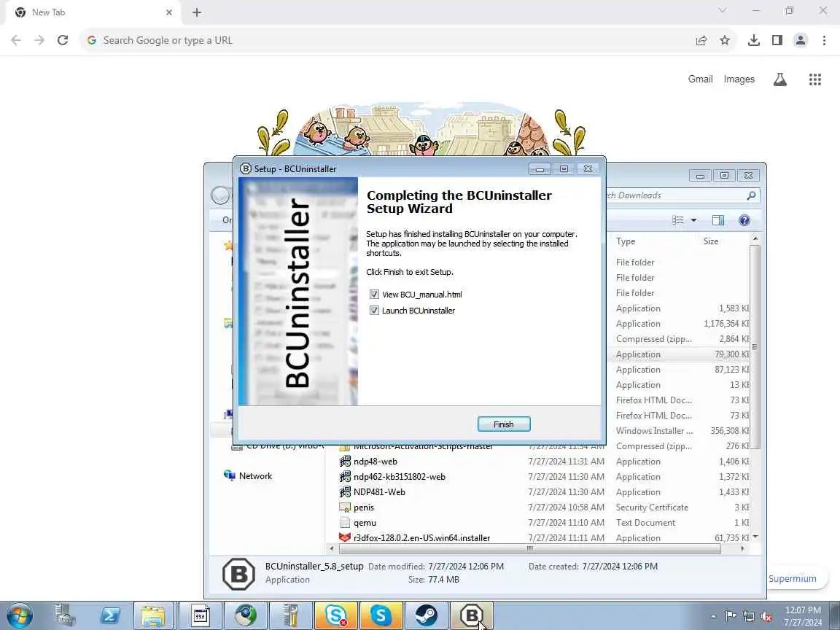Select the r3dfox-128.0.2.en-US.win64.installer file
Viewport: 840px width, 630px height.
click(x=421, y=537)
